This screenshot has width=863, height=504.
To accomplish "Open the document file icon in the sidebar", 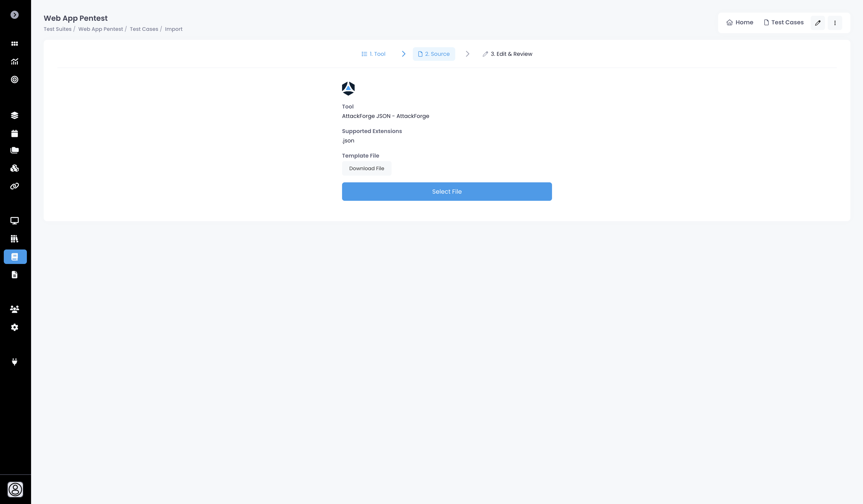I will (x=14, y=275).
